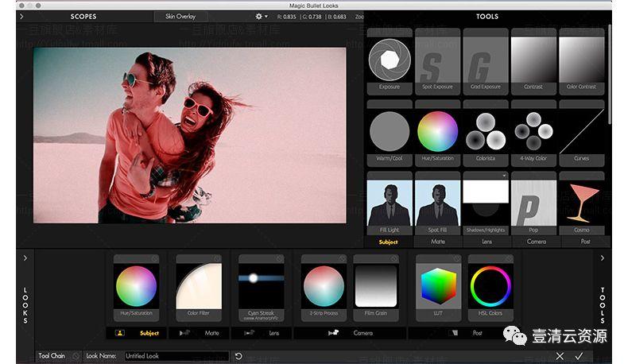Select the 2-Strip Process card

pos(324,288)
